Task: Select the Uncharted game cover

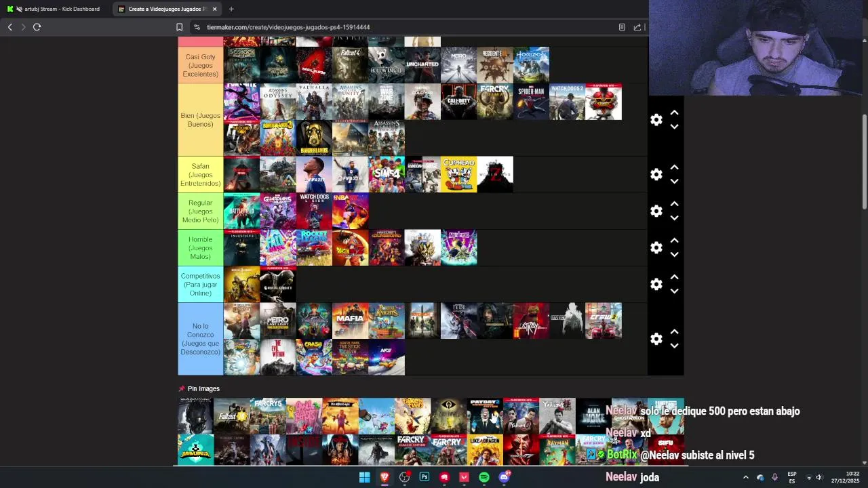Action: click(422, 65)
